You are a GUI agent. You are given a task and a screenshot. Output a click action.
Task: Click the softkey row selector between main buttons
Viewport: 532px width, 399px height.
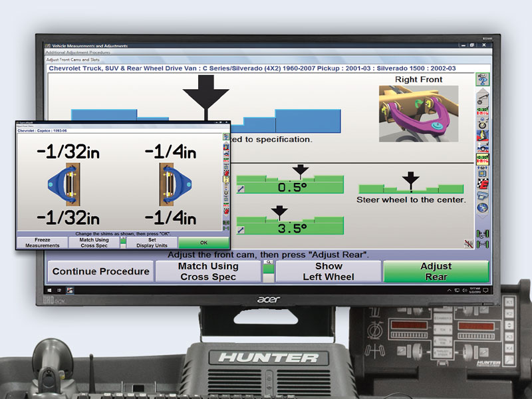pyautogui.click(x=268, y=267)
